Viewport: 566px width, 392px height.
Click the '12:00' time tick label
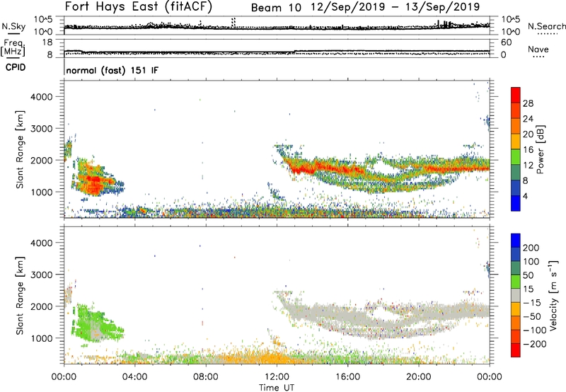point(277,377)
